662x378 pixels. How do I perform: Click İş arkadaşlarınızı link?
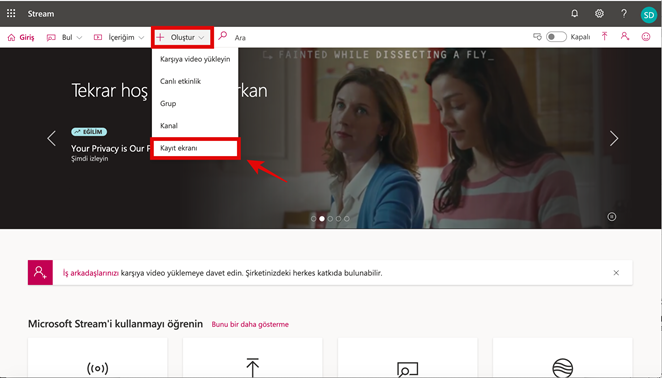pos(90,273)
